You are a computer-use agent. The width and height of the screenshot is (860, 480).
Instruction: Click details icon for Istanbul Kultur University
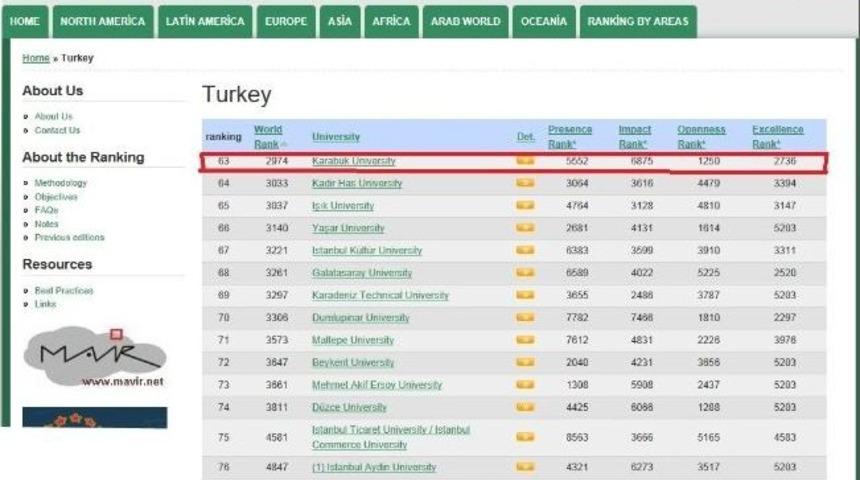pos(525,250)
